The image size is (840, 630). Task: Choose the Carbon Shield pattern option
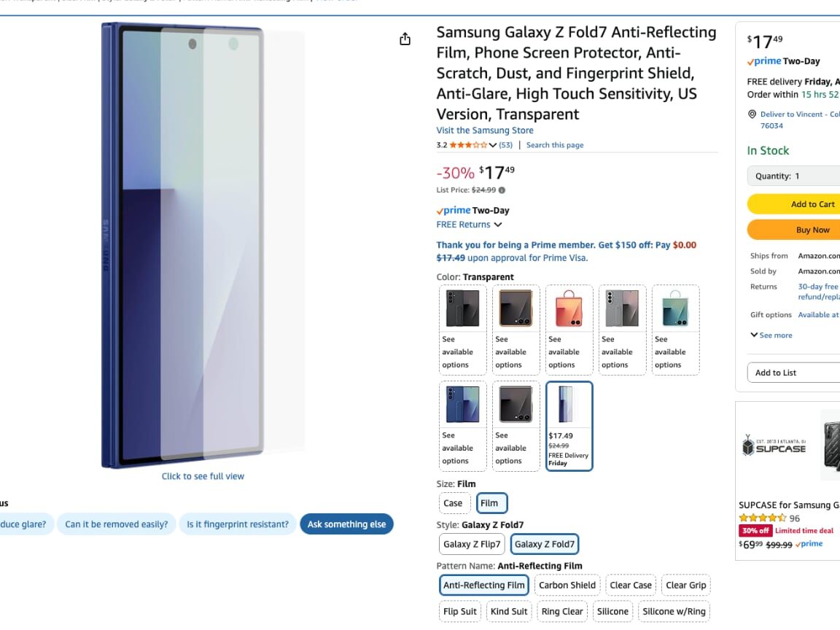click(x=567, y=585)
